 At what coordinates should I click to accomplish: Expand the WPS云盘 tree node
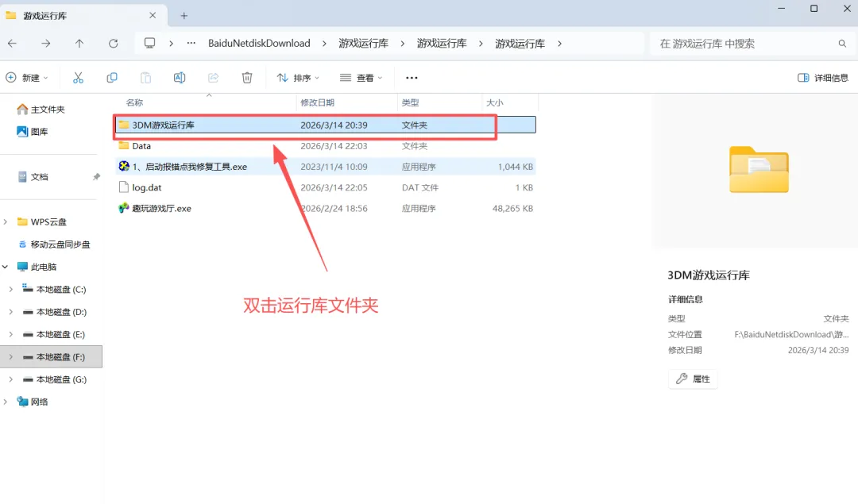point(6,221)
